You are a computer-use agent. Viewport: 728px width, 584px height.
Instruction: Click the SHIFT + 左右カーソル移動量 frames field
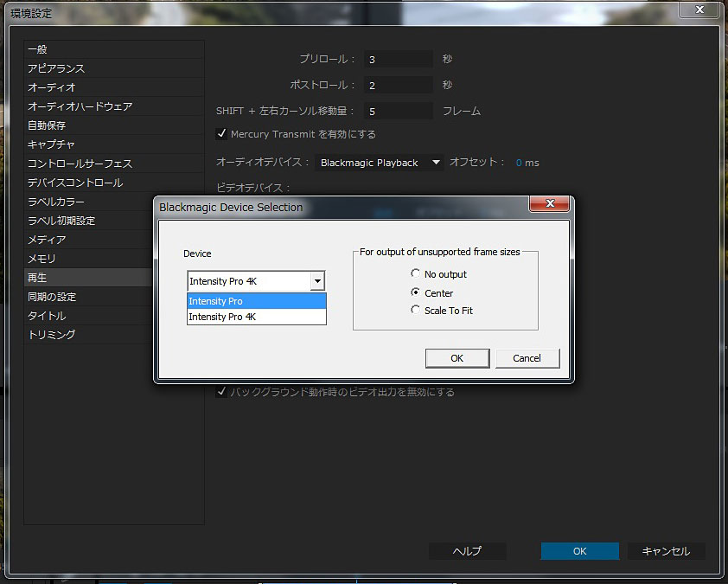pos(399,112)
